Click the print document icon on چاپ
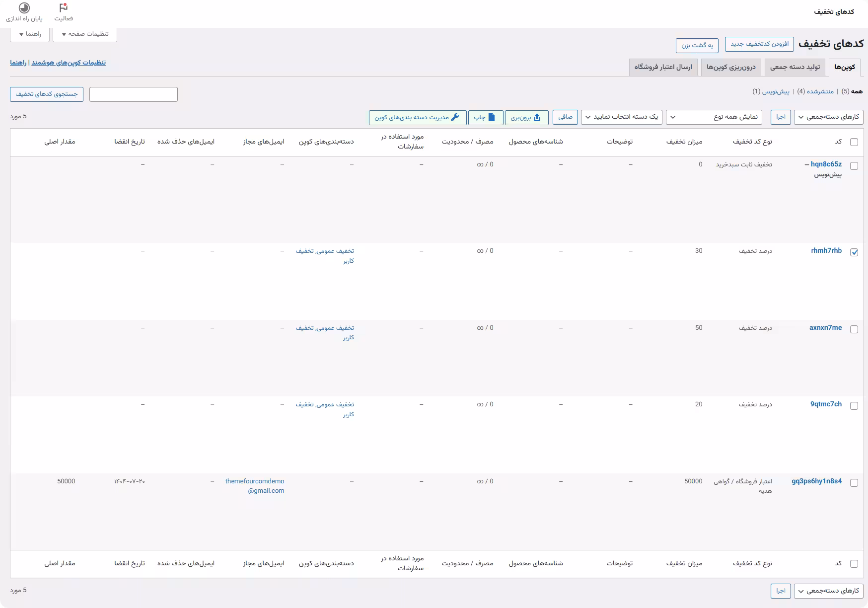The height and width of the screenshot is (608, 868). 492,118
